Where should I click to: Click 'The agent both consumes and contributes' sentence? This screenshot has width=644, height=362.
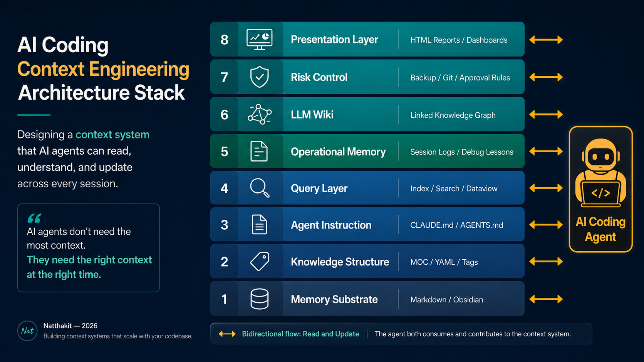coord(473,334)
